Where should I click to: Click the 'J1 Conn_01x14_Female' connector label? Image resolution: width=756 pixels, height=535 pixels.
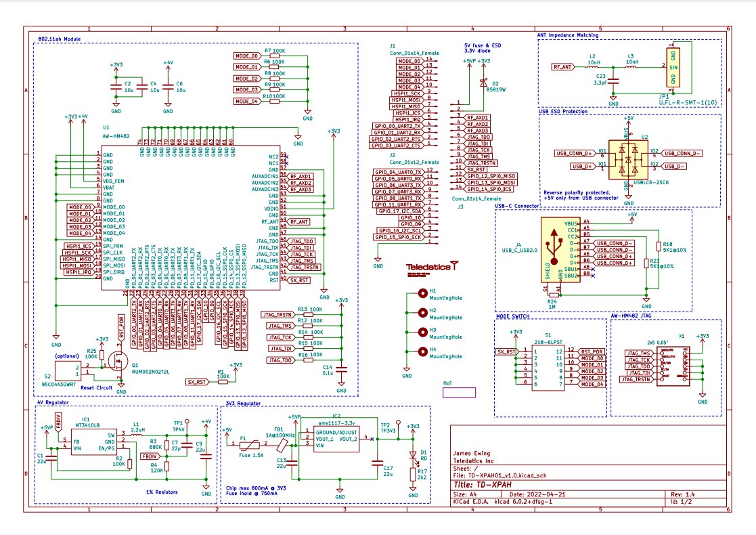(x=414, y=49)
